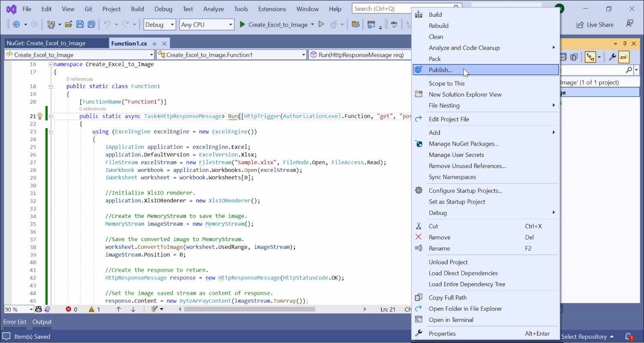This screenshot has height=343, width=644.
Task: Click the Navigate Backward arrow icon
Action: [17, 24]
